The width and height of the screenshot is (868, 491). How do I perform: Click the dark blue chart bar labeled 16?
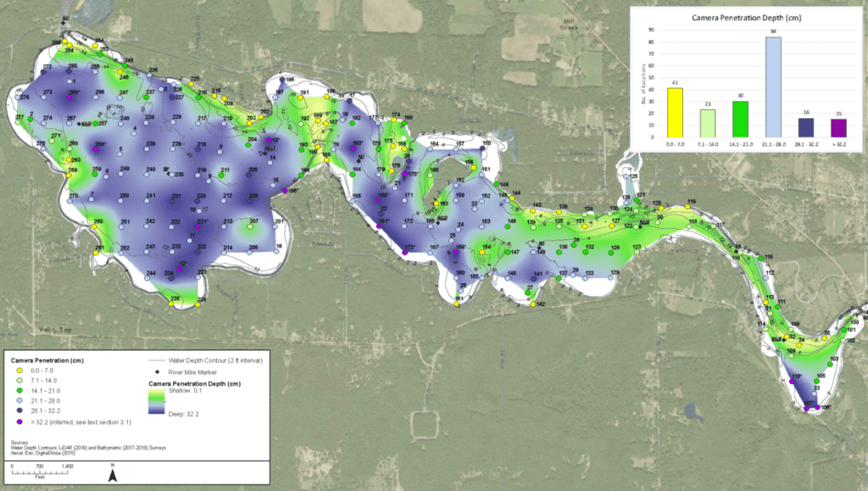[x=805, y=126]
